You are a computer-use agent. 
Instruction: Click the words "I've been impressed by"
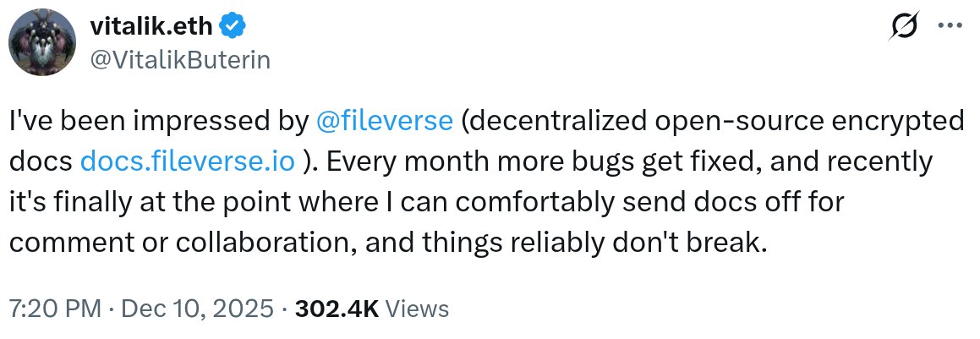(x=157, y=122)
